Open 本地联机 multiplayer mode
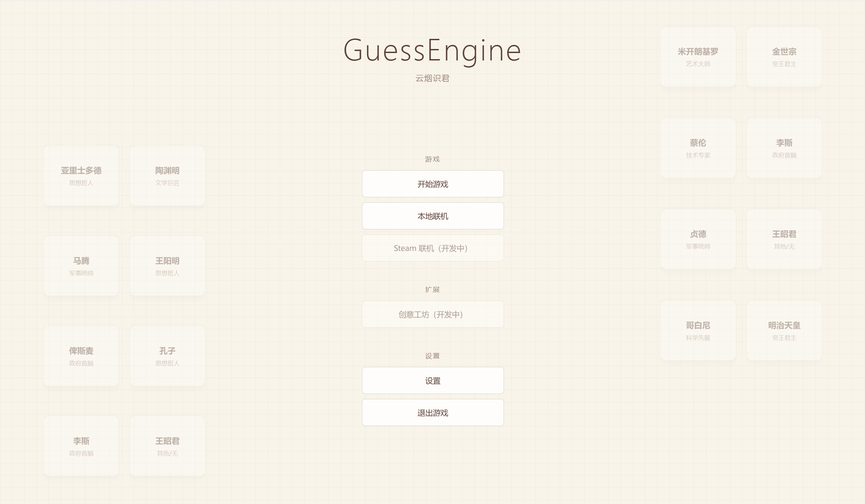The image size is (865, 504). coord(433,216)
